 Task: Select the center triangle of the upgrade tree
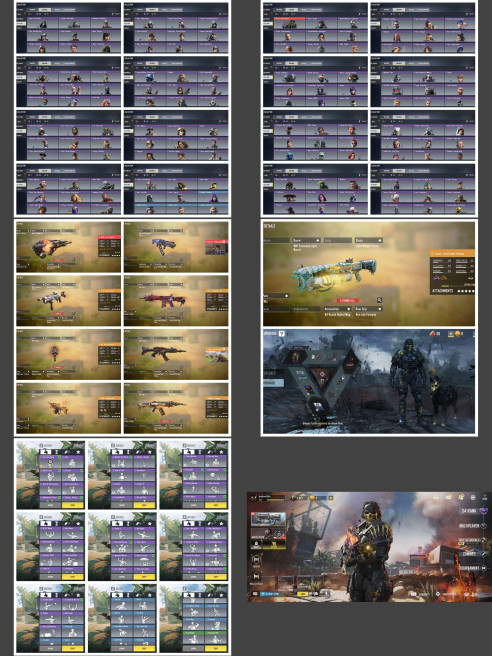pyautogui.click(x=321, y=375)
